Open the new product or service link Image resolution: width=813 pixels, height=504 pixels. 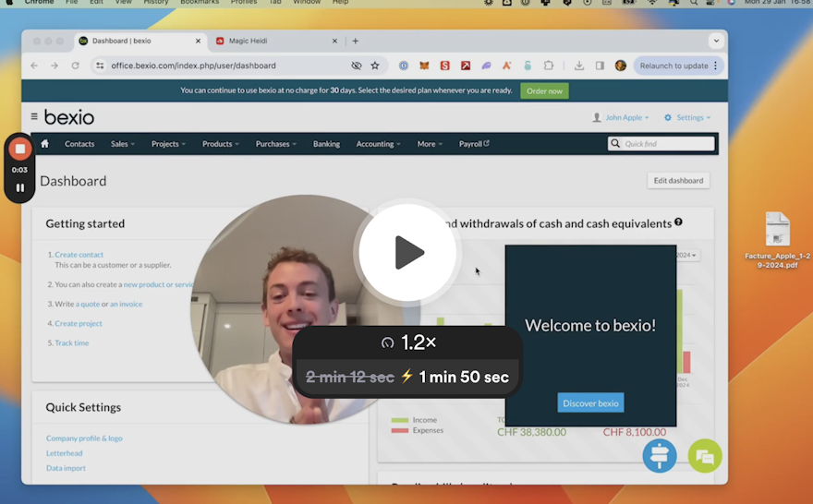click(159, 284)
